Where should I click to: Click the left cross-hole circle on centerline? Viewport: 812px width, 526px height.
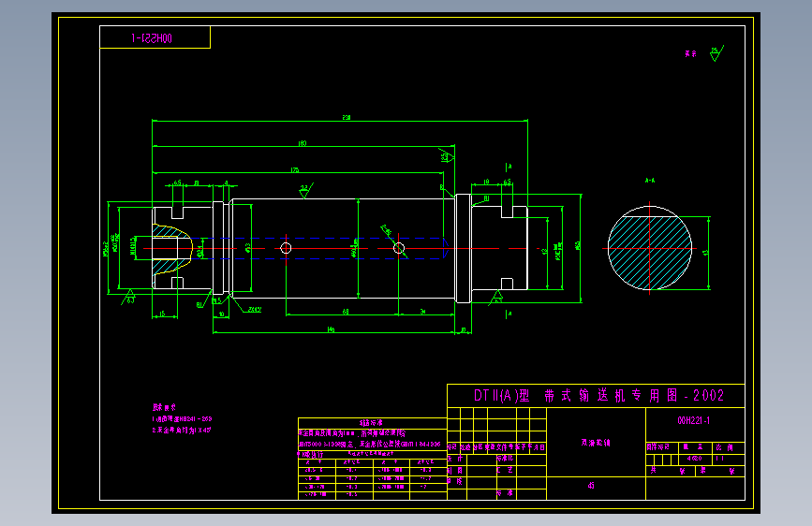coord(286,249)
